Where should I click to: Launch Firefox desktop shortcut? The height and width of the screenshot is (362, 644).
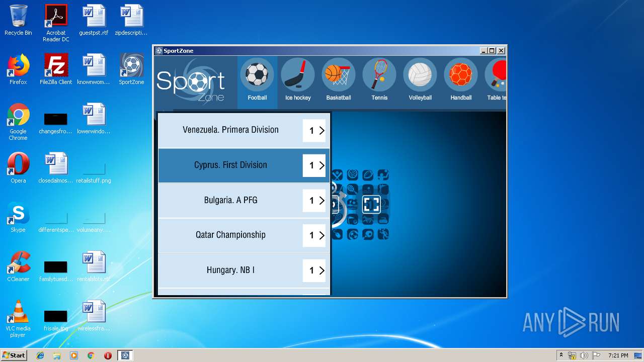[18, 69]
